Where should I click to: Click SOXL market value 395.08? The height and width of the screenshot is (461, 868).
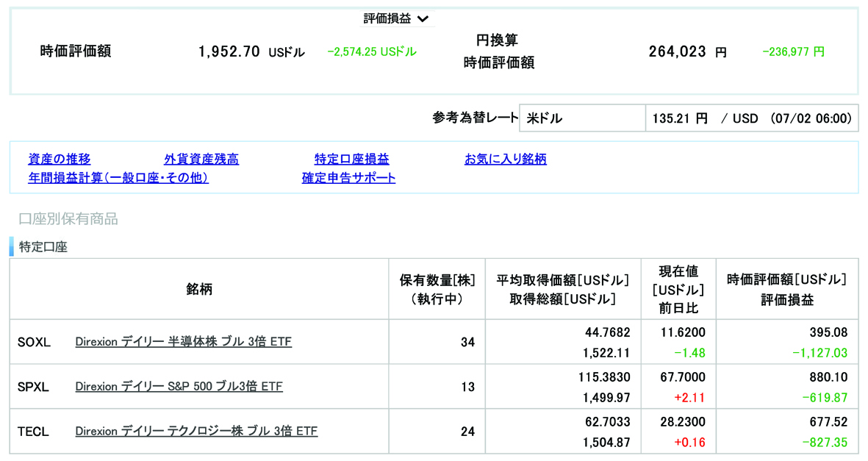coord(828,332)
